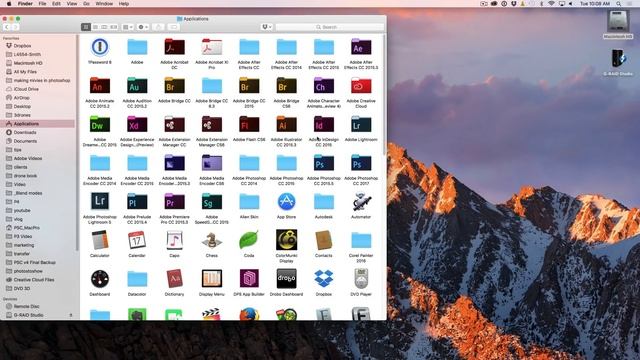
Task: Open Adobe Photoshop Lightroom 5 icon
Action: pyautogui.click(x=100, y=202)
